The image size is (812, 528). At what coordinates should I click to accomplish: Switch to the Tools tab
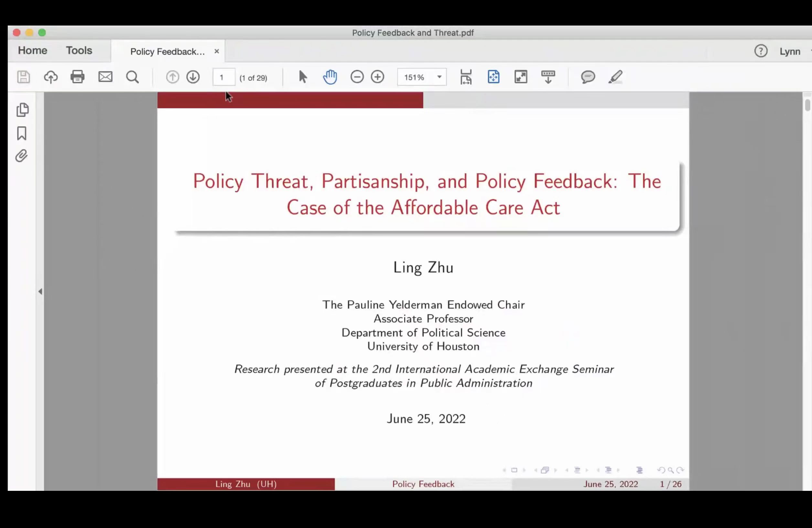79,50
